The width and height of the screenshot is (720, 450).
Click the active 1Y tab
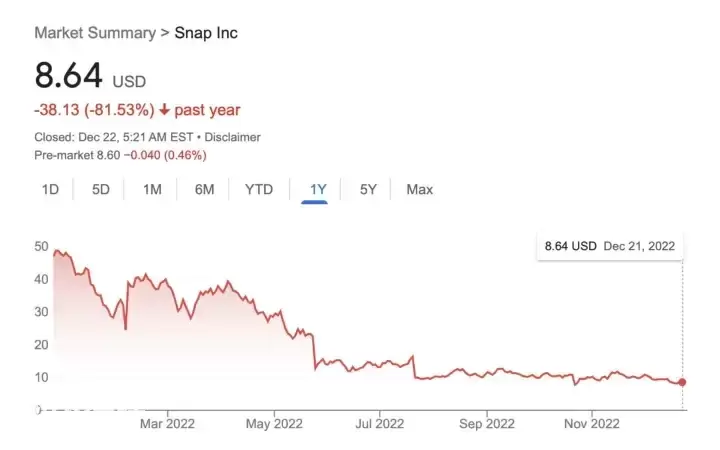tap(318, 189)
